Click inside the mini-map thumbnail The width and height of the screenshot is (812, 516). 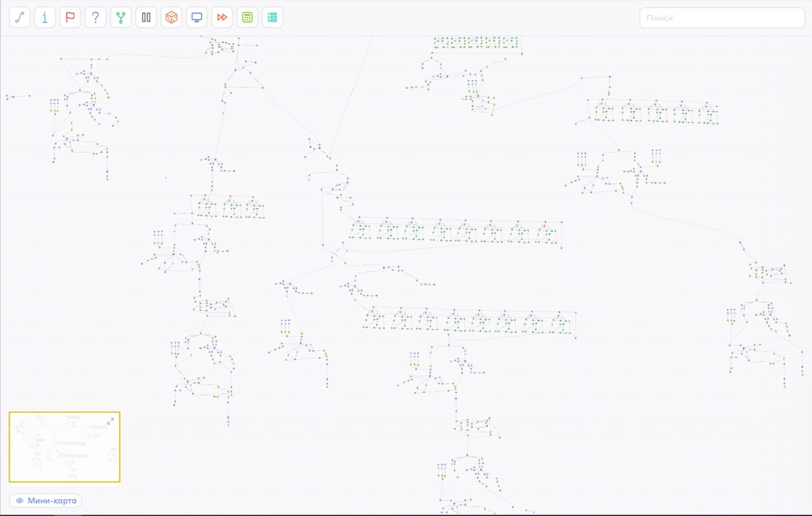(x=64, y=447)
